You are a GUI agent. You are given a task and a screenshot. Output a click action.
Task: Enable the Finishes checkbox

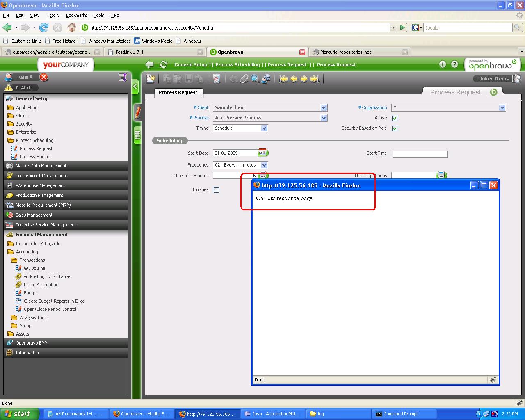[x=216, y=190]
